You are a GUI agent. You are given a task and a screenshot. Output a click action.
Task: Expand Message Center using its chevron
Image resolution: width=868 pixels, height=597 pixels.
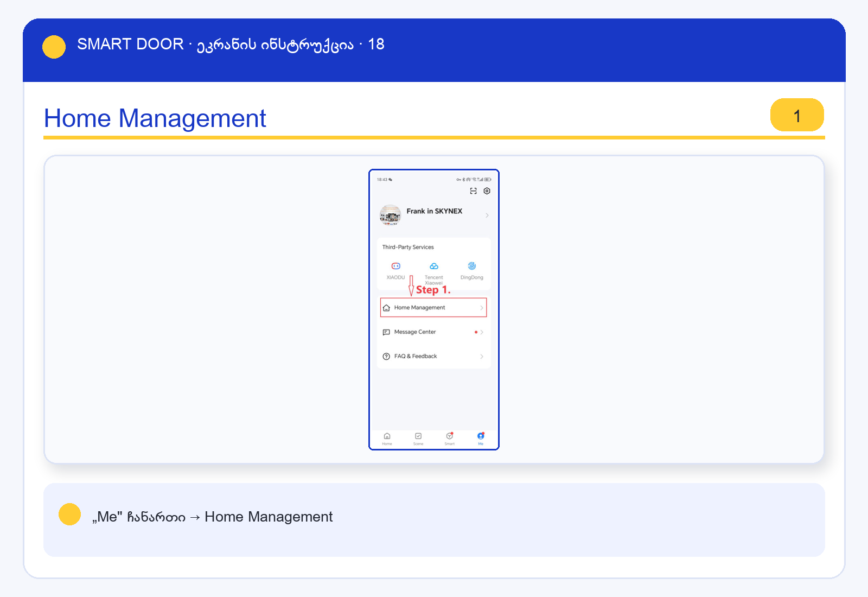[482, 332]
